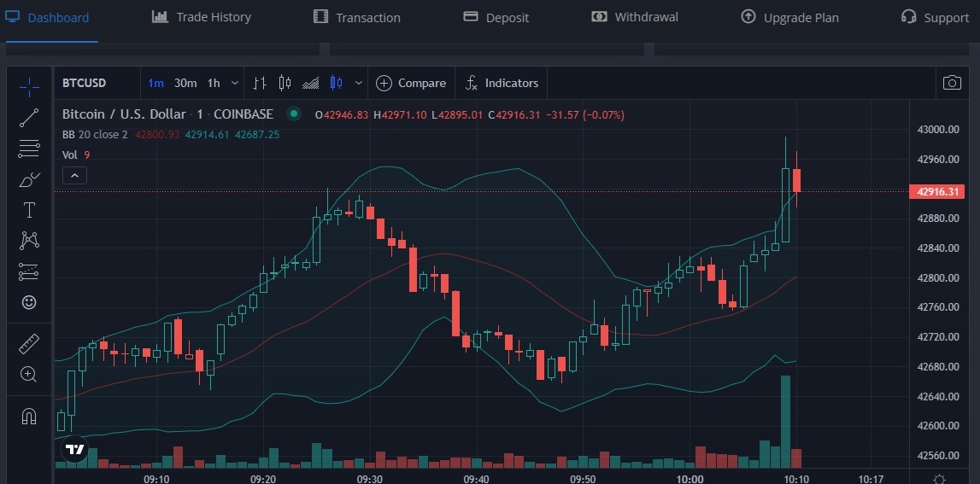Collapse the indicator legend with chevron

click(74, 176)
